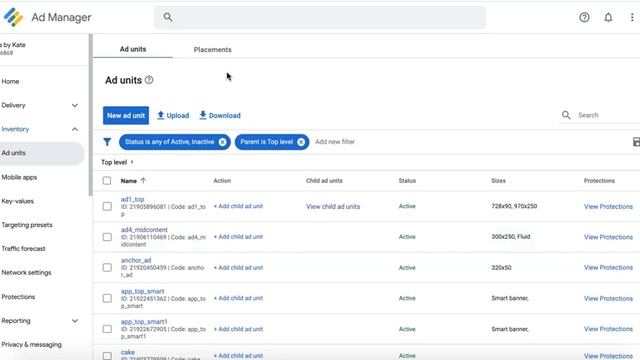The width and height of the screenshot is (640, 360).
Task: Click the top global search field
Action: pos(320,17)
